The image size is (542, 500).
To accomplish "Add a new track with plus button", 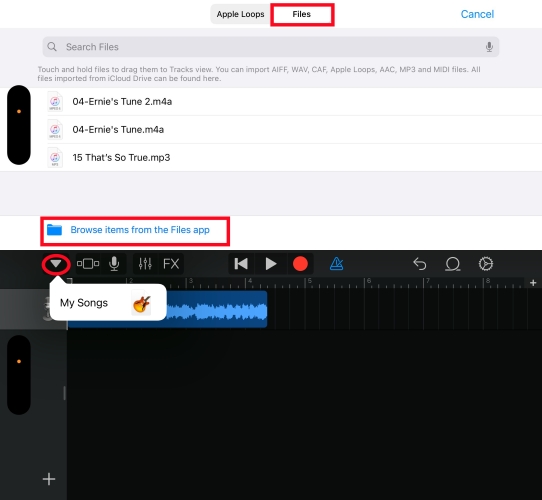I will [49, 479].
